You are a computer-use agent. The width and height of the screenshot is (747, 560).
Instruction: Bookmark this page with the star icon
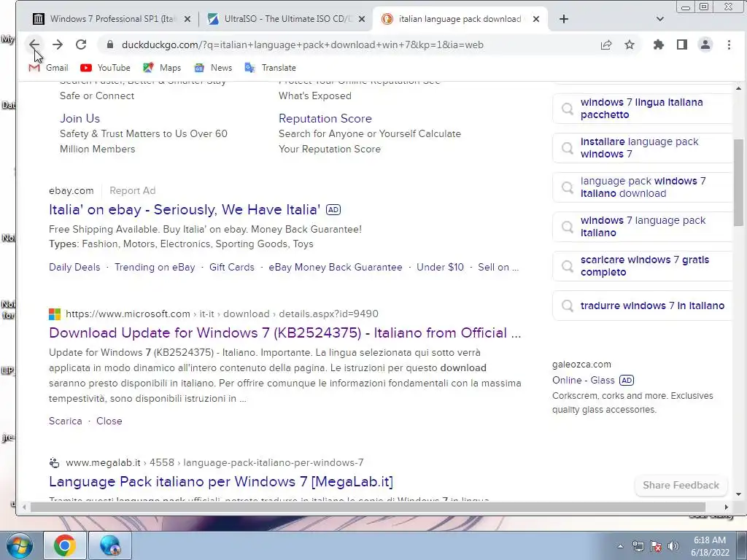(630, 44)
